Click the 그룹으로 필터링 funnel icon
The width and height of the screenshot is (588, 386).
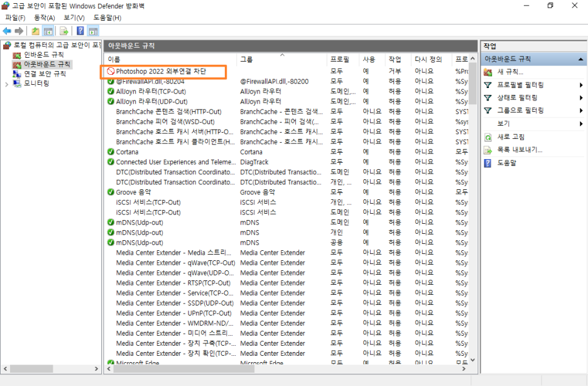tap(488, 111)
